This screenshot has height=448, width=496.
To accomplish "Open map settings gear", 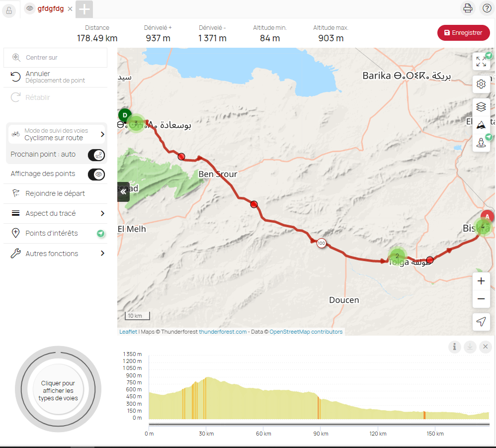I will coord(481,84).
